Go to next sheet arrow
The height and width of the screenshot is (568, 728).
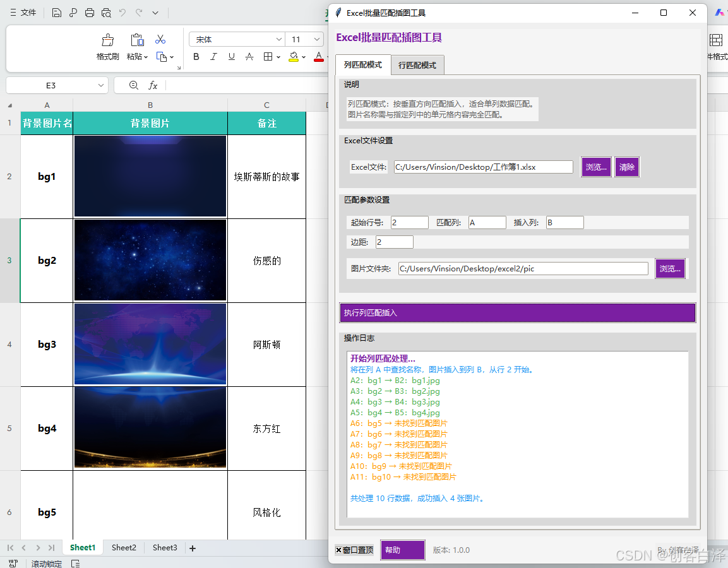(x=38, y=548)
